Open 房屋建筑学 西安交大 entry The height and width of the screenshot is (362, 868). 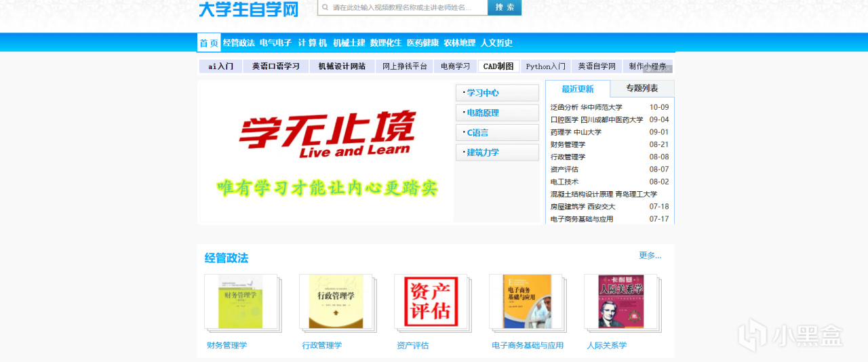click(583, 206)
